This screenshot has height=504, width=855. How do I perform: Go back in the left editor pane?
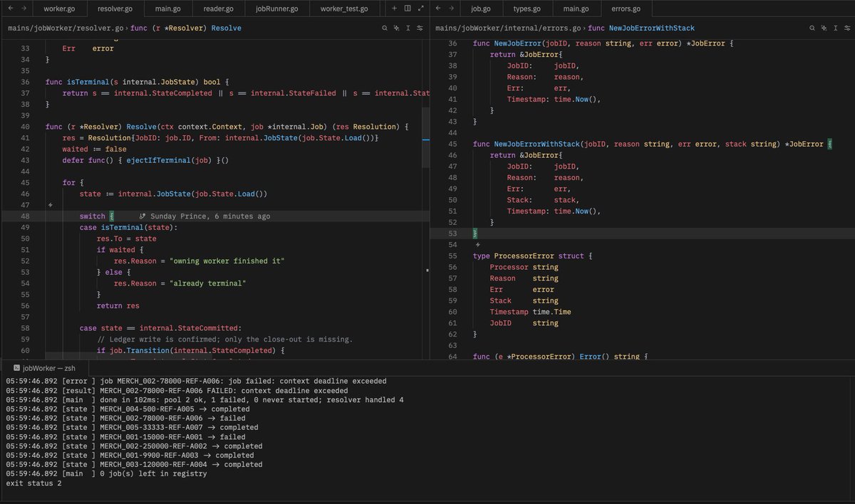pyautogui.click(x=11, y=9)
